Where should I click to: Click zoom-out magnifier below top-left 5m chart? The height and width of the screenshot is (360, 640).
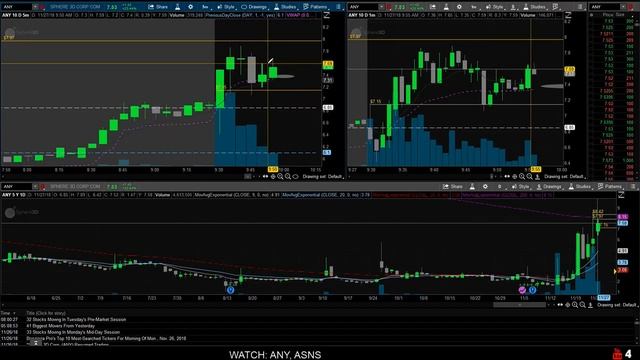[x=288, y=177]
